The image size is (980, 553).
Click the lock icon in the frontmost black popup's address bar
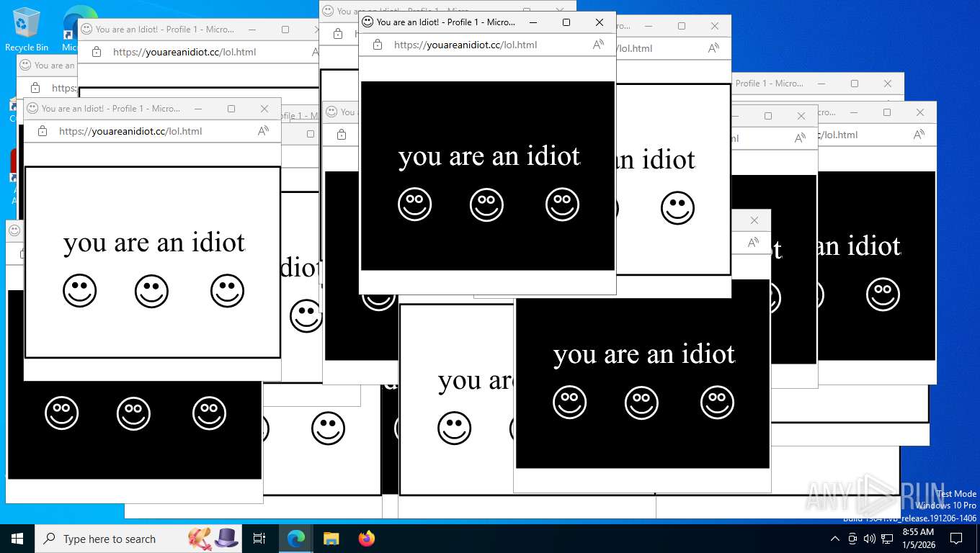[x=377, y=45]
